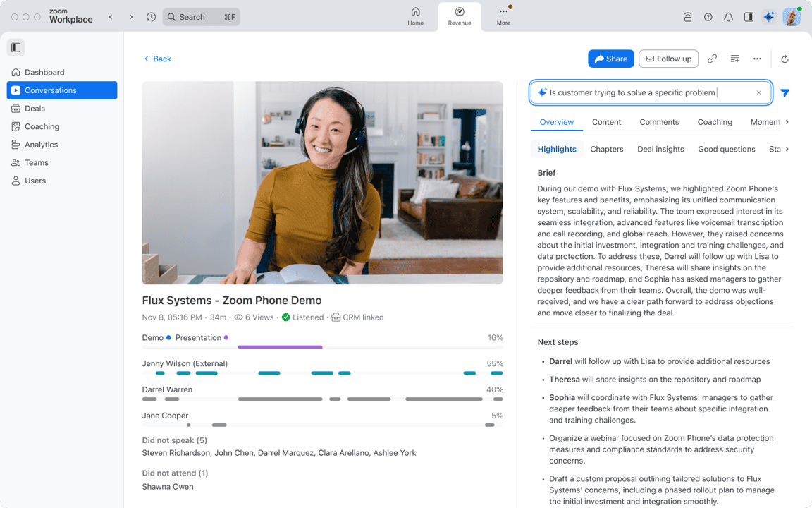Open the help question mark icon
The height and width of the screenshot is (508, 812).
(708, 17)
